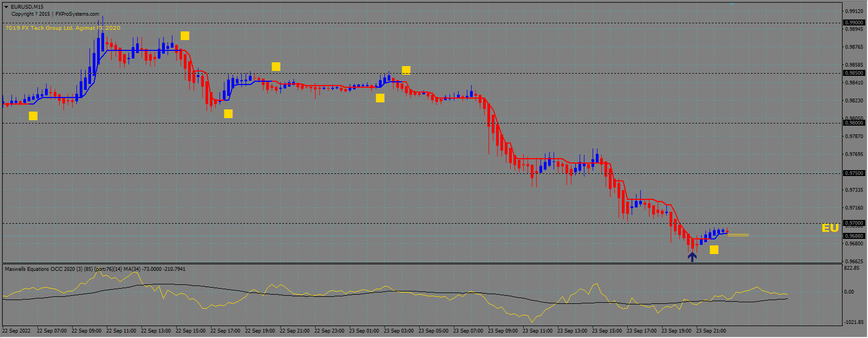Click the cyan chart shift triangle at top
This screenshot has width=868, height=338.
click(x=732, y=3)
